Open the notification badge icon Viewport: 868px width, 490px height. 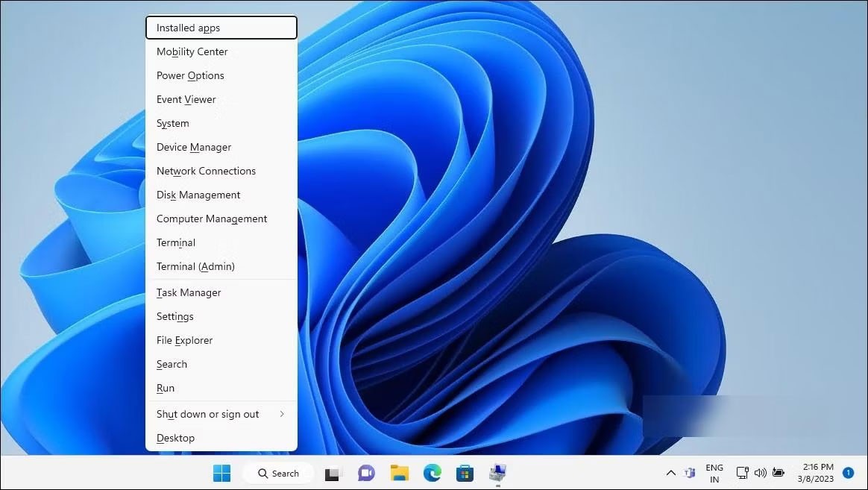(x=848, y=473)
